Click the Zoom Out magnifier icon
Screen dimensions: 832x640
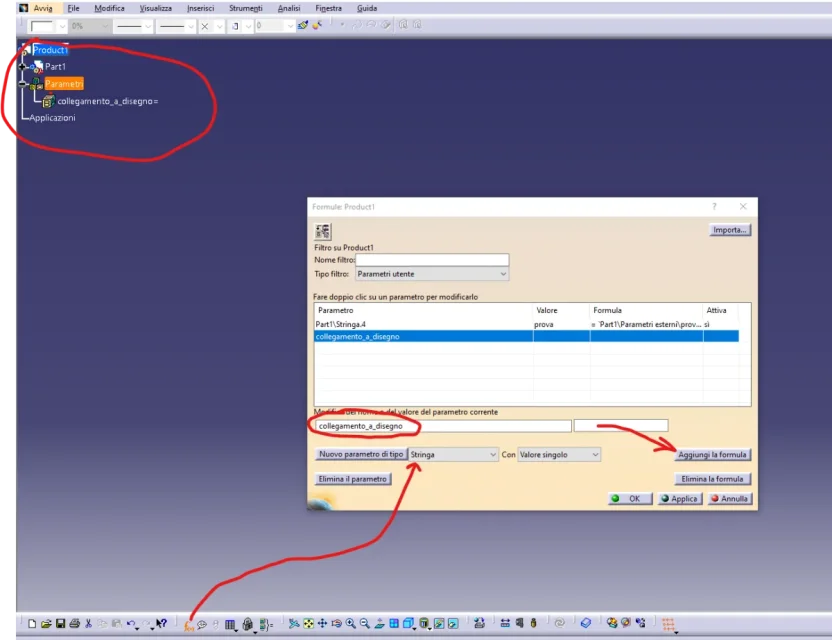pyautogui.click(x=365, y=624)
